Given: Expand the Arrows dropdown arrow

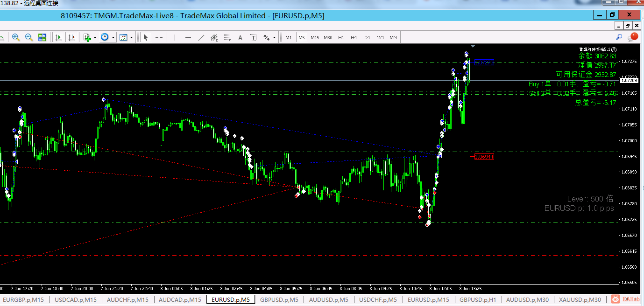Looking at the screenshot, I should coord(274,37).
